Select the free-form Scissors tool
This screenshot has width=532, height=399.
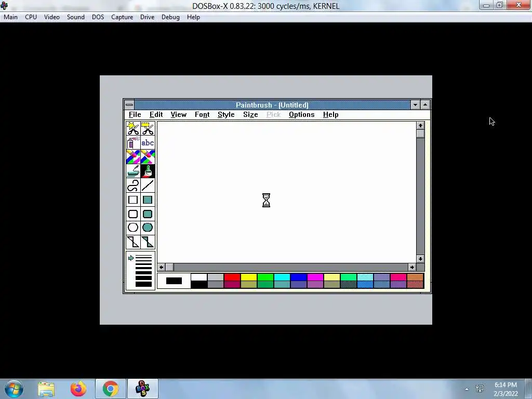(x=133, y=129)
